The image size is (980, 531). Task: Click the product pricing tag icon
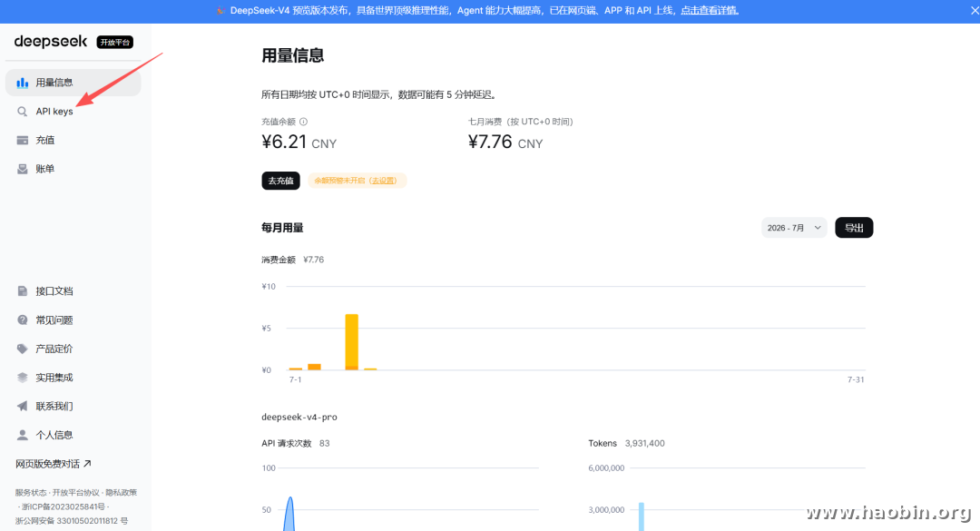click(x=23, y=349)
